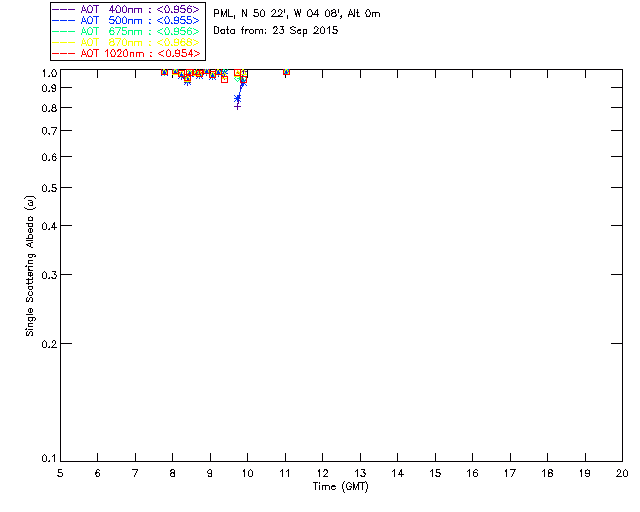Click y-axis tick label 0.1

49,459
